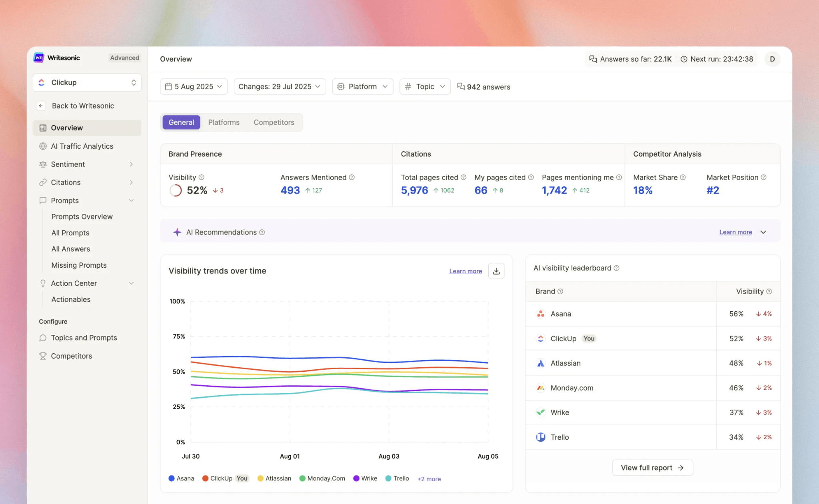Click the ClickUp legend dot below the chart

click(205, 478)
